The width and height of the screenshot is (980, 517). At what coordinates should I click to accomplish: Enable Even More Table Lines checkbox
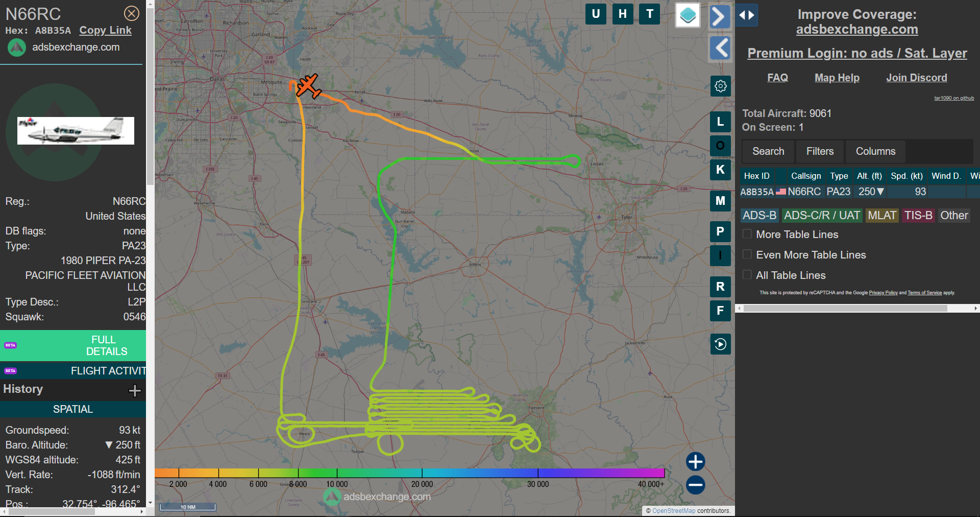coord(747,254)
